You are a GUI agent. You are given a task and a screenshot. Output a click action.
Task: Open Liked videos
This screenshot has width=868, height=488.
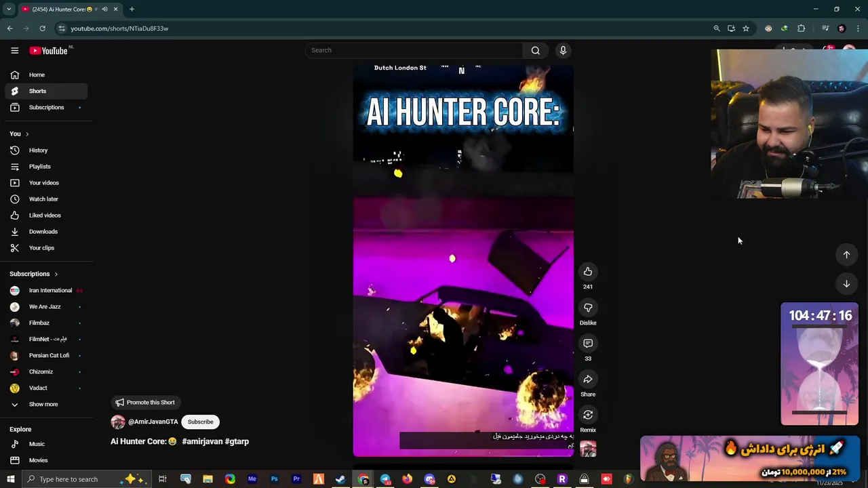pyautogui.click(x=46, y=216)
